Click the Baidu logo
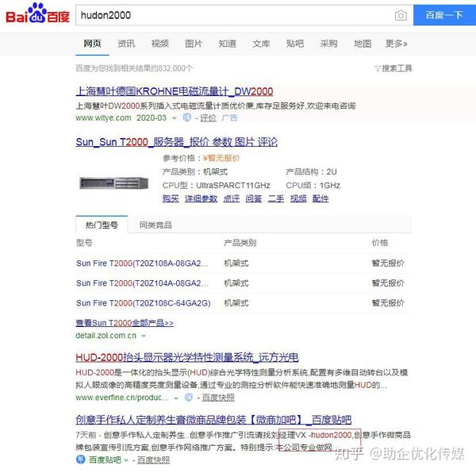Viewport: 476px width, 473px height. pos(37,13)
